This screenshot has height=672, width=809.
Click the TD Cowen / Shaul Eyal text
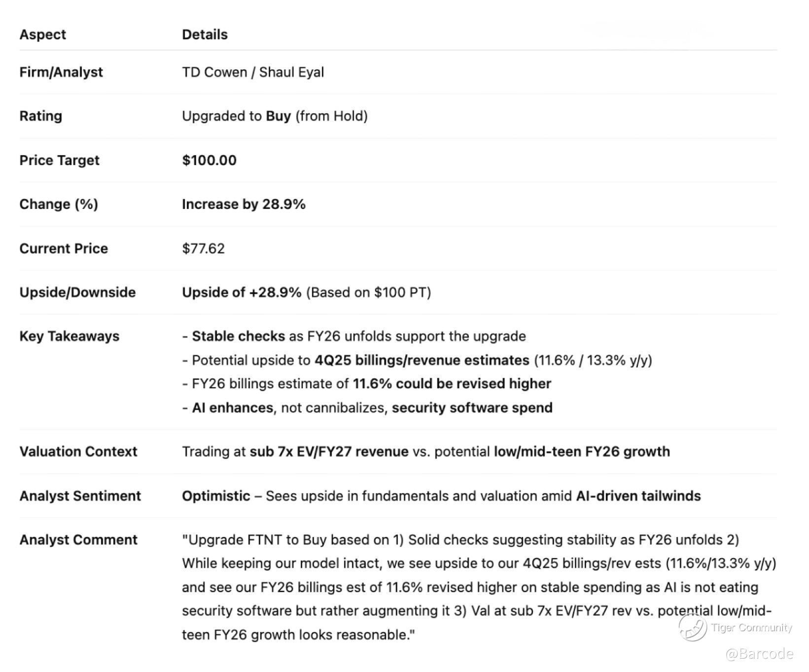pos(253,72)
